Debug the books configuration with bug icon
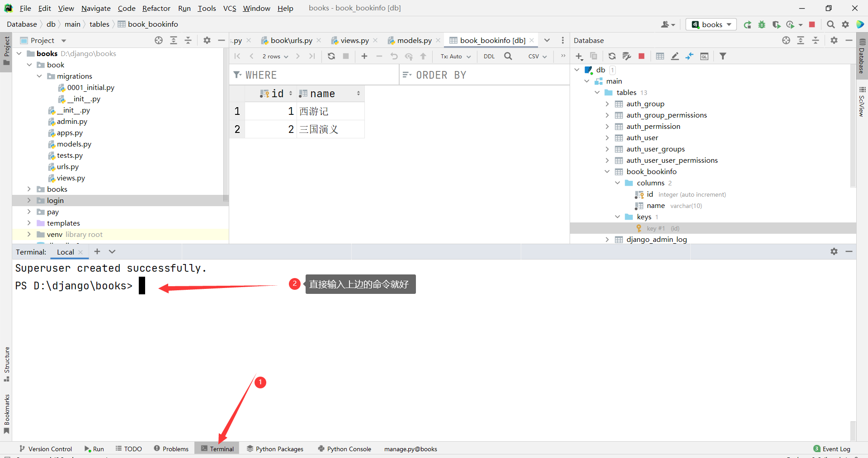The width and height of the screenshot is (868, 458). click(762, 24)
